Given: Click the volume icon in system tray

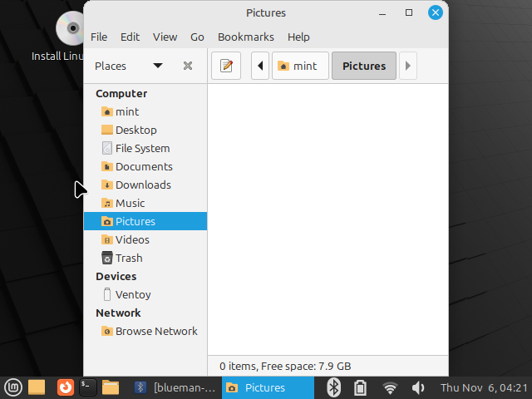Looking at the screenshot, I should (418, 387).
